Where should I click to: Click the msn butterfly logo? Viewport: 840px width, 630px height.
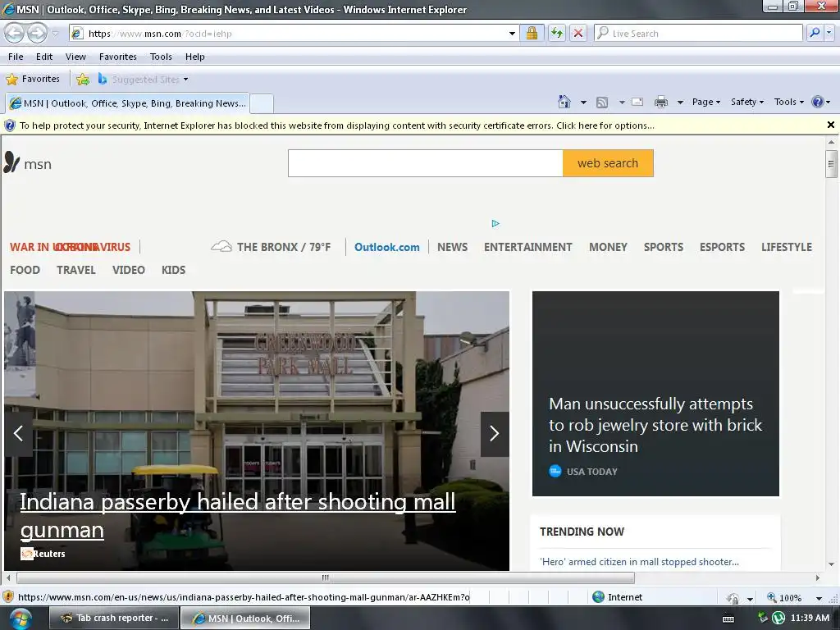[28, 163]
